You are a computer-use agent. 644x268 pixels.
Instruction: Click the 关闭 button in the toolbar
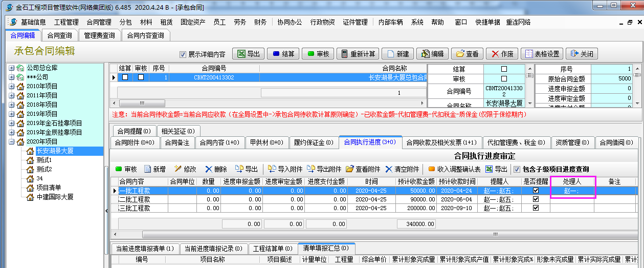tap(582, 54)
